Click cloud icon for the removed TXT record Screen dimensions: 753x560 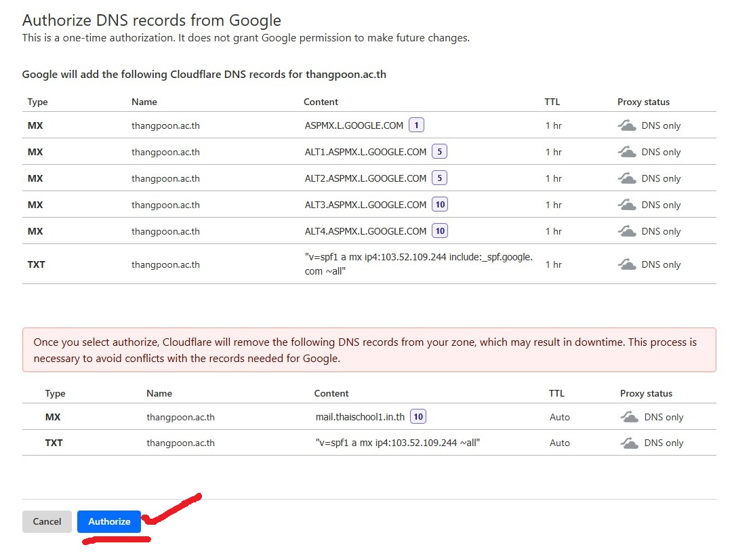pos(630,443)
